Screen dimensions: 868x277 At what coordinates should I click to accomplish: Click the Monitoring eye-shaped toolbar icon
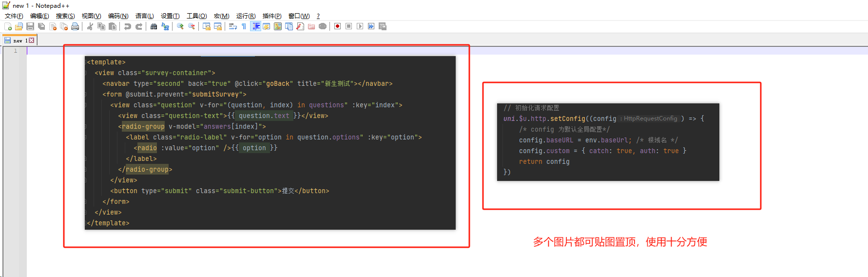tap(323, 26)
